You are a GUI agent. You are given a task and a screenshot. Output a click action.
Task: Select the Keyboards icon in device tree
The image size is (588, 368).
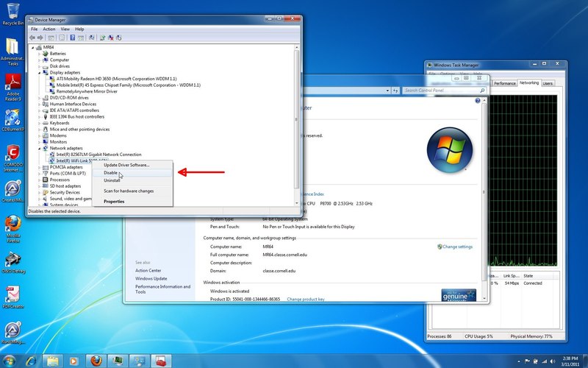[46, 123]
